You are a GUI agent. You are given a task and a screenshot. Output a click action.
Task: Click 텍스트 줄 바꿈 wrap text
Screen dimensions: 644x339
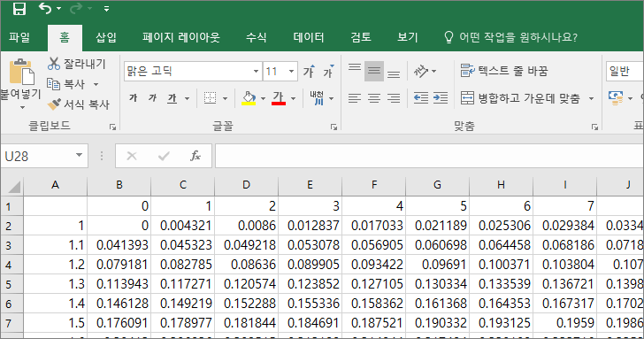tap(504, 71)
